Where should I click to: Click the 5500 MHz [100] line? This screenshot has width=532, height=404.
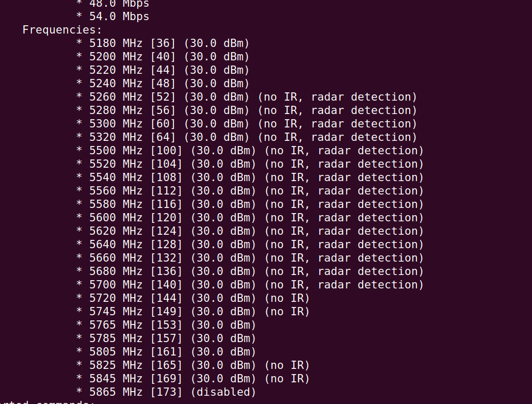(250, 151)
